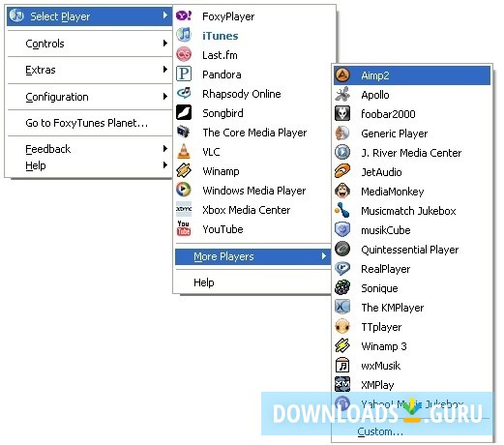Screen dimensions: 504x445
Task: Click the VLC traffic cone icon
Action: coord(184,151)
